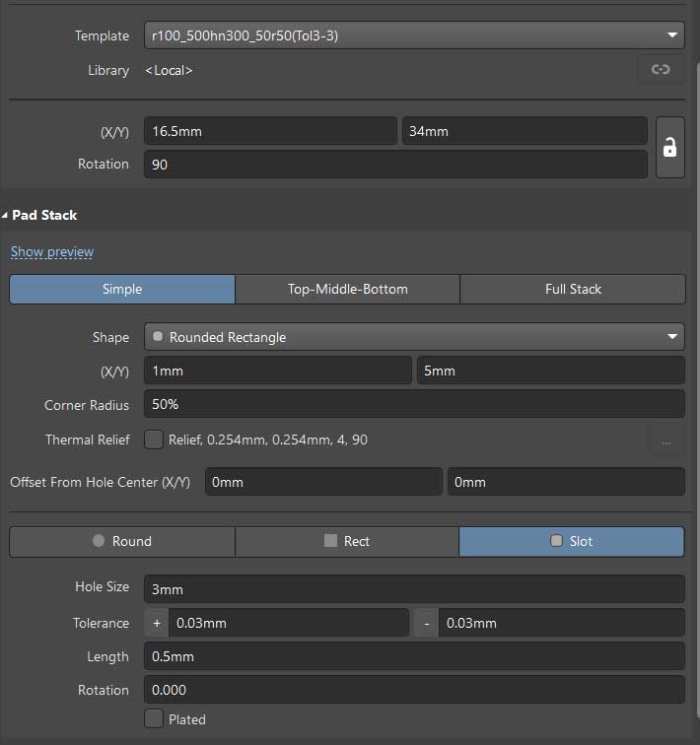The height and width of the screenshot is (745, 700).
Task: Select the Slot hole shape
Action: click(x=572, y=541)
